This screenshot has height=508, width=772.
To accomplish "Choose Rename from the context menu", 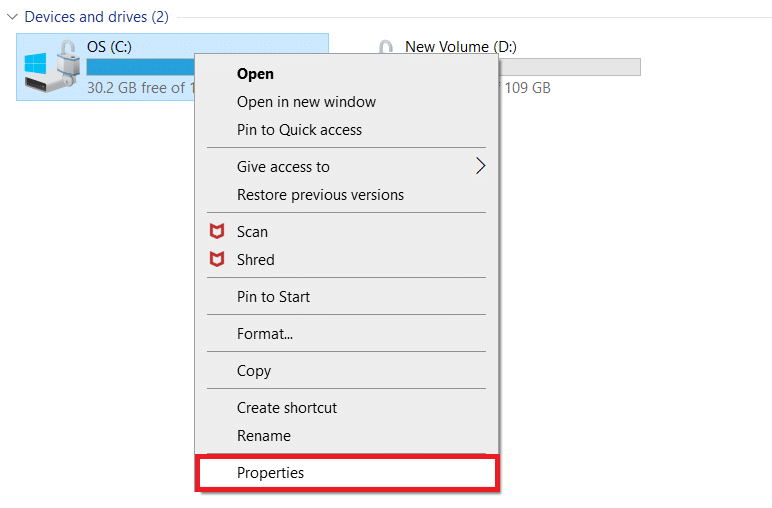I will pos(264,435).
